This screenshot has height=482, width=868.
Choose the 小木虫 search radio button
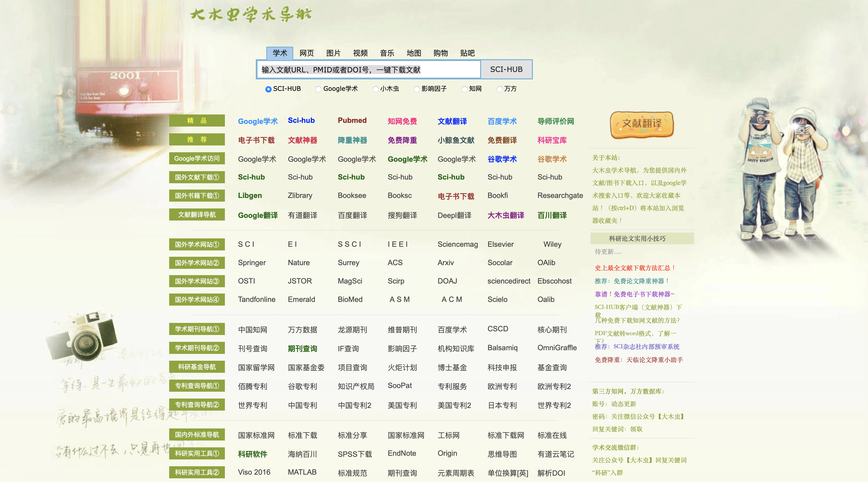tap(375, 89)
